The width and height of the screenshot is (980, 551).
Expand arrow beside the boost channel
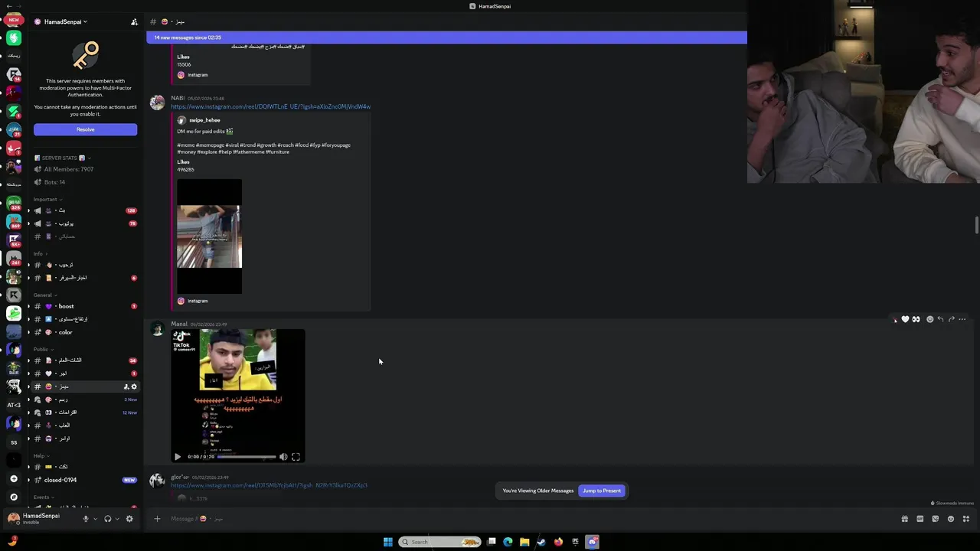29,306
